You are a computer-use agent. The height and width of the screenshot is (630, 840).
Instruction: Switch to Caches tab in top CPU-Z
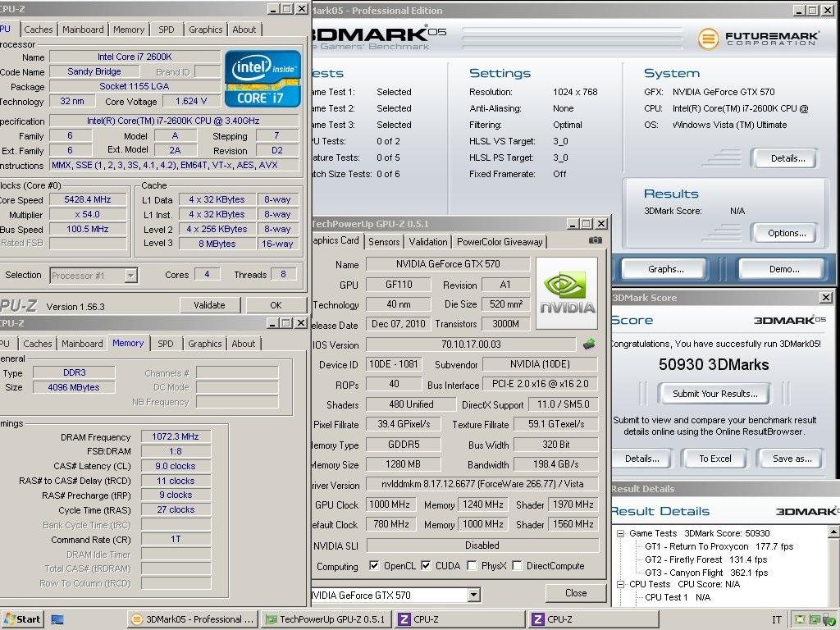click(x=38, y=30)
